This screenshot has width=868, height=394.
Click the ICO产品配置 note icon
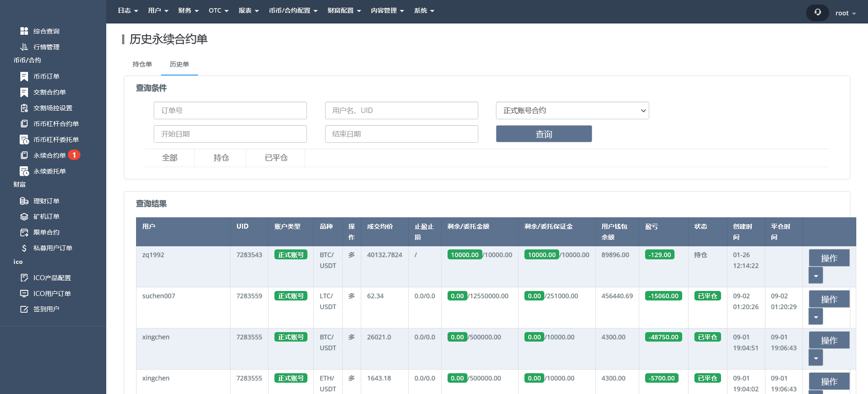(24, 278)
